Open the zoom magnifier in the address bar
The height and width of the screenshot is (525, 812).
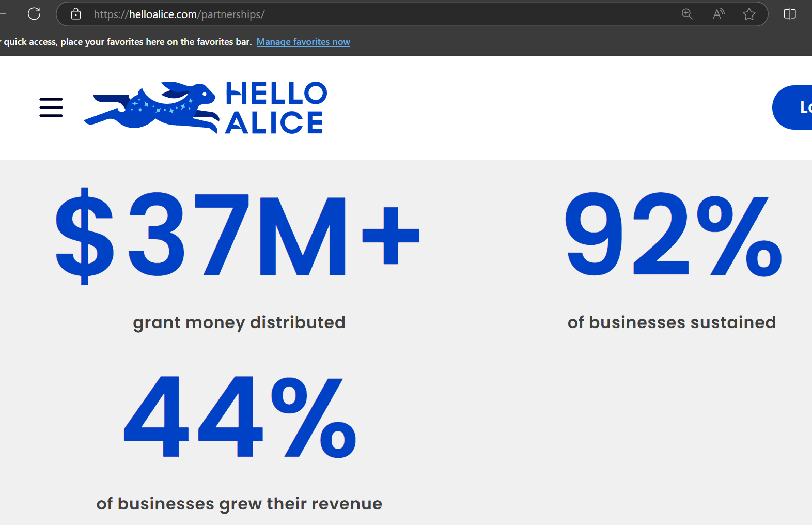687,14
